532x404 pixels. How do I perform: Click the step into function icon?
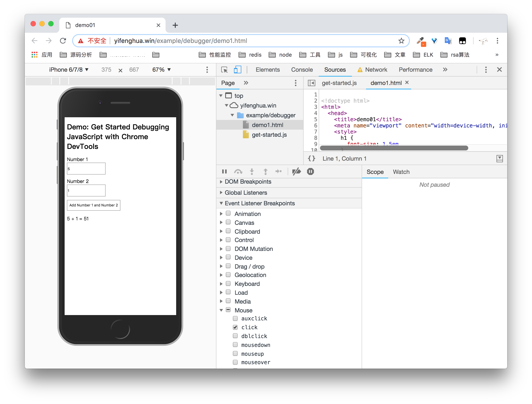tap(252, 171)
